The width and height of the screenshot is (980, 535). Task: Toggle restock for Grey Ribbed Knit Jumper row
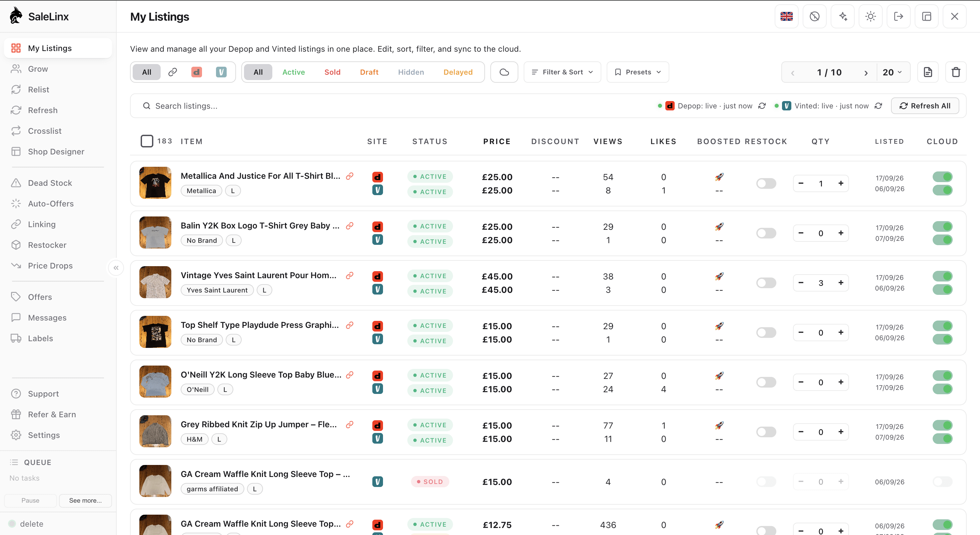point(766,432)
